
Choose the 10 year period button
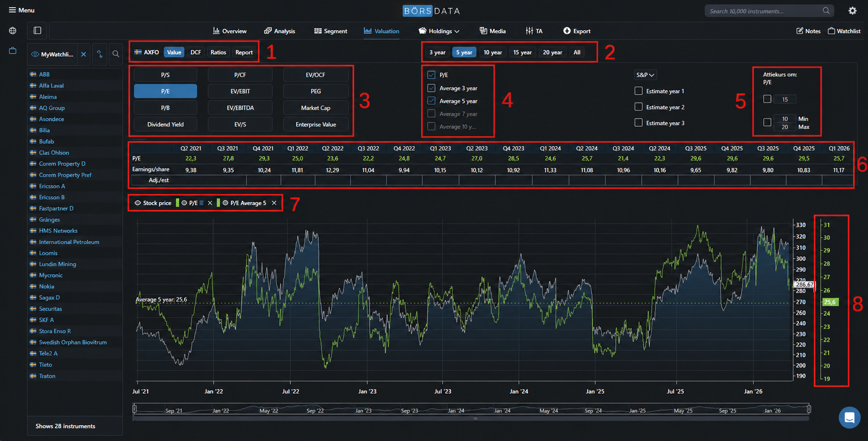coord(492,52)
